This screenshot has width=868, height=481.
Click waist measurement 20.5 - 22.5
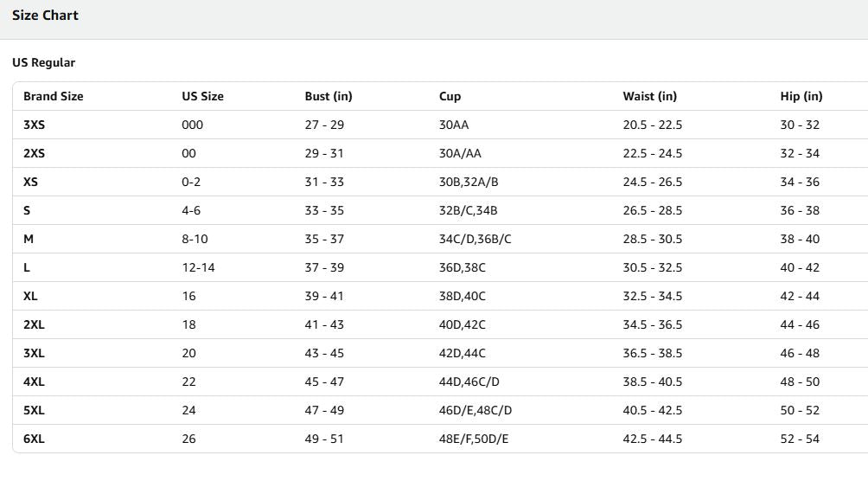tap(652, 125)
